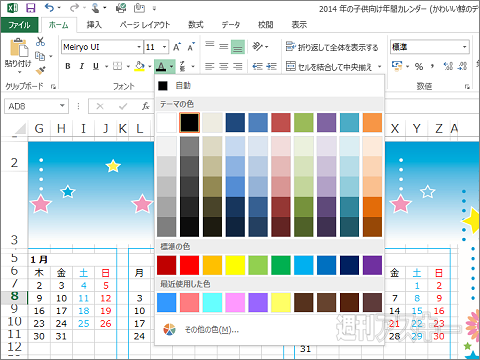480x360 pixels.
Task: Expand Clipboard group dialog launcher
Action: (x=53, y=87)
